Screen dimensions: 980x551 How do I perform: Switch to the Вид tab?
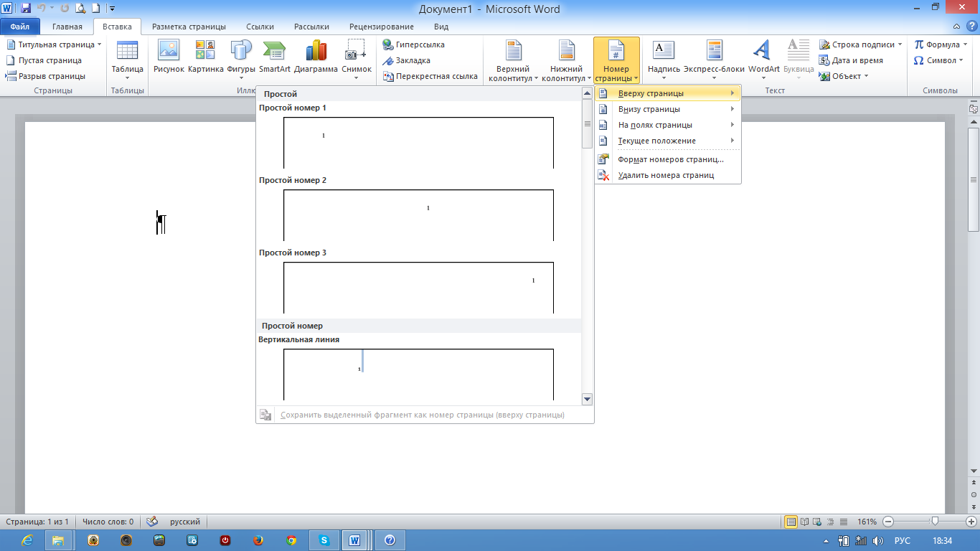pyautogui.click(x=441, y=27)
